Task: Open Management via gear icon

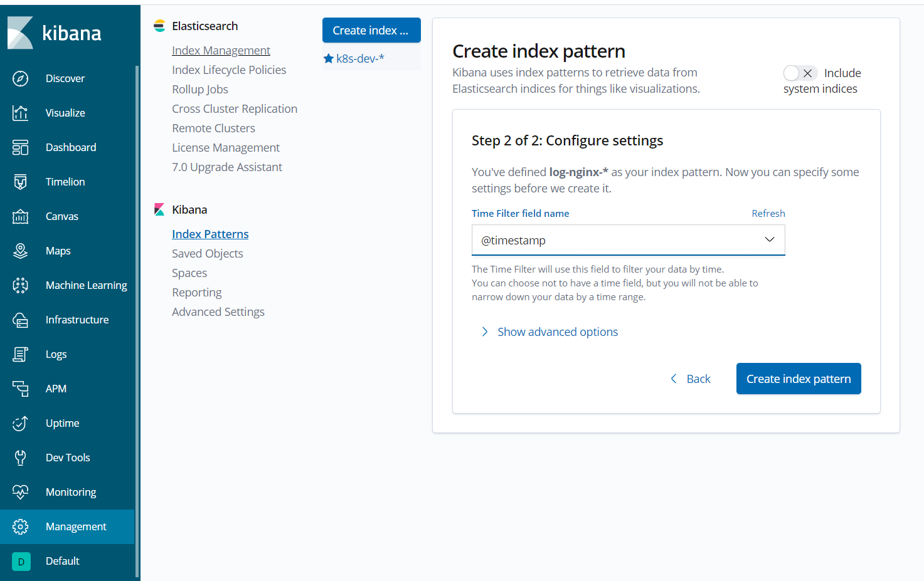Action: pyautogui.click(x=20, y=526)
